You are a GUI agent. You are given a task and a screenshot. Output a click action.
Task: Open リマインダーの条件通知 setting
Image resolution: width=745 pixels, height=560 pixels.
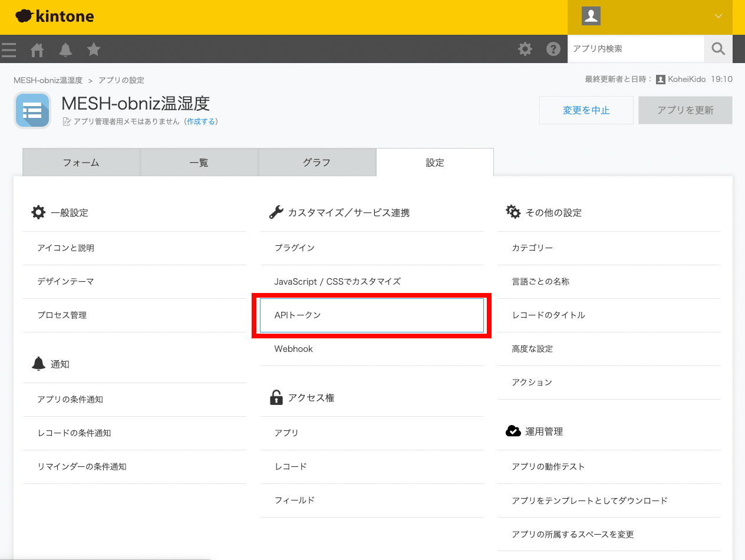135,467
